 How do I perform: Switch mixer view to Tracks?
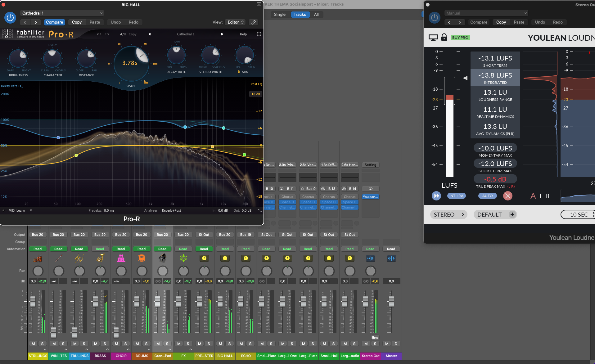coord(300,15)
